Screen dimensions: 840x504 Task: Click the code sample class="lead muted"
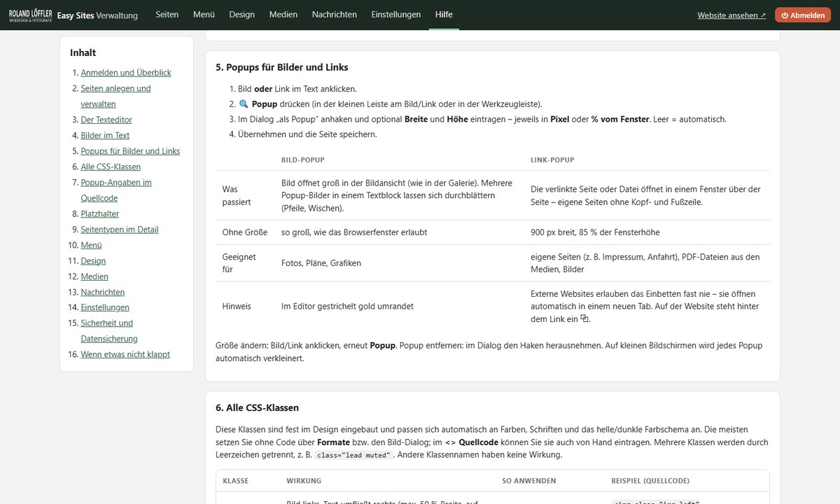click(x=353, y=455)
